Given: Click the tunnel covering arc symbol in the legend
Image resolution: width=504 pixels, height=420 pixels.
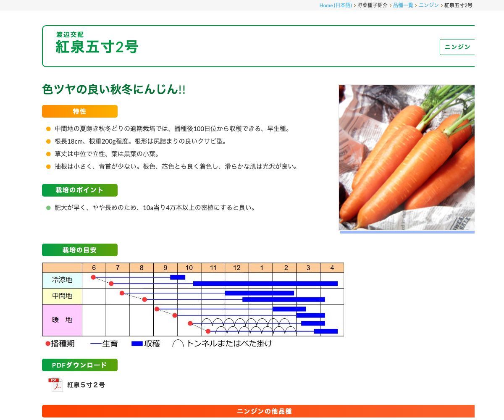Looking at the screenshot, I should [178, 343].
